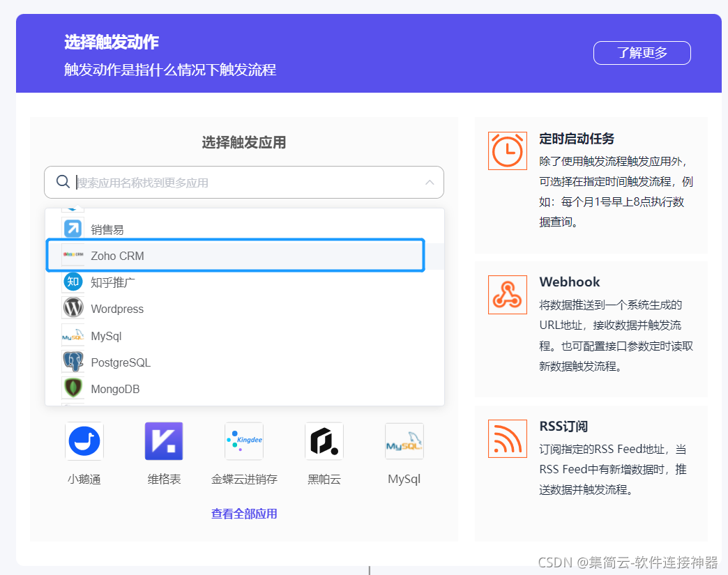728x575 pixels.
Task: Click the 定时启动任务 heading
Action: [577, 138]
